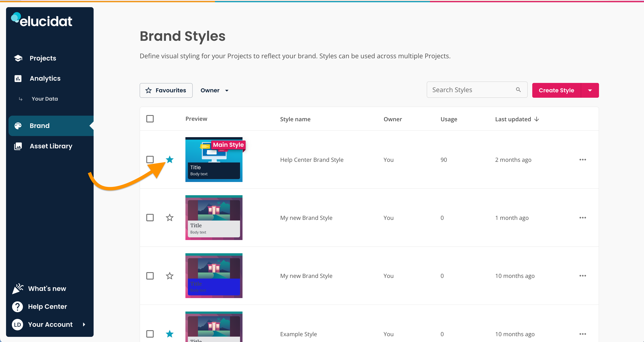Click the search magnifier icon
This screenshot has height=342, width=644.
pos(518,90)
